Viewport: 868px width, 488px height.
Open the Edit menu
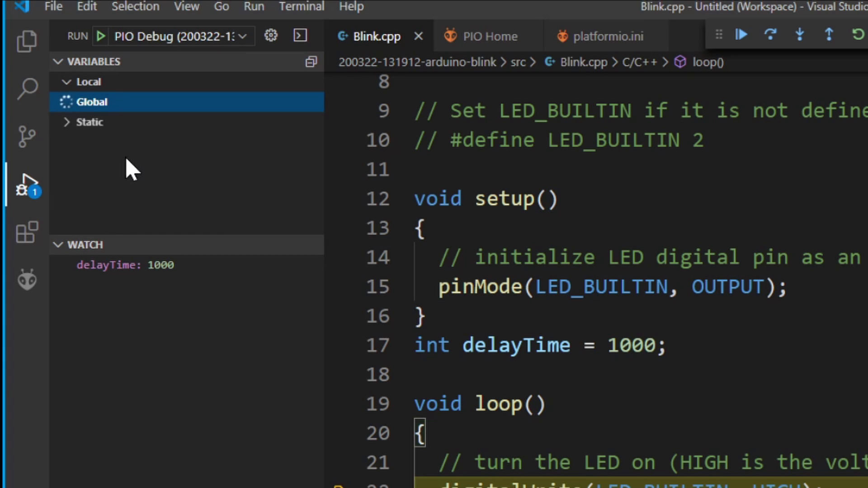pos(87,6)
